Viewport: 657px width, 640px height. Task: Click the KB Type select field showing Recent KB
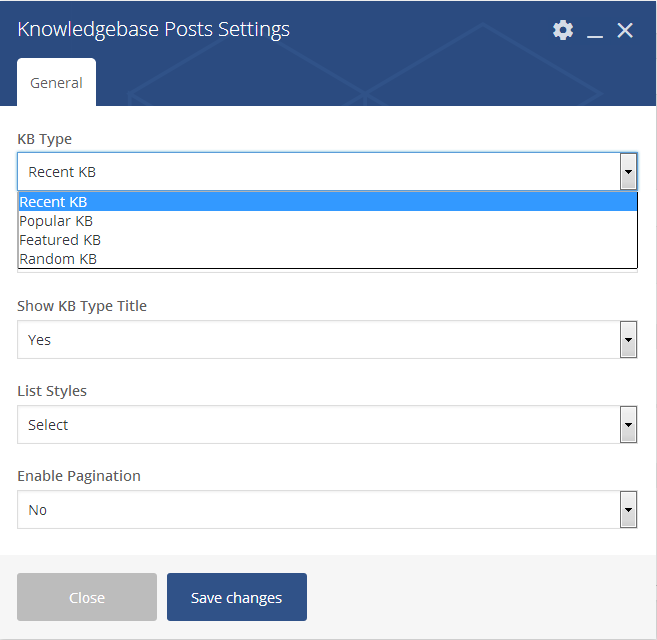pos(327,172)
